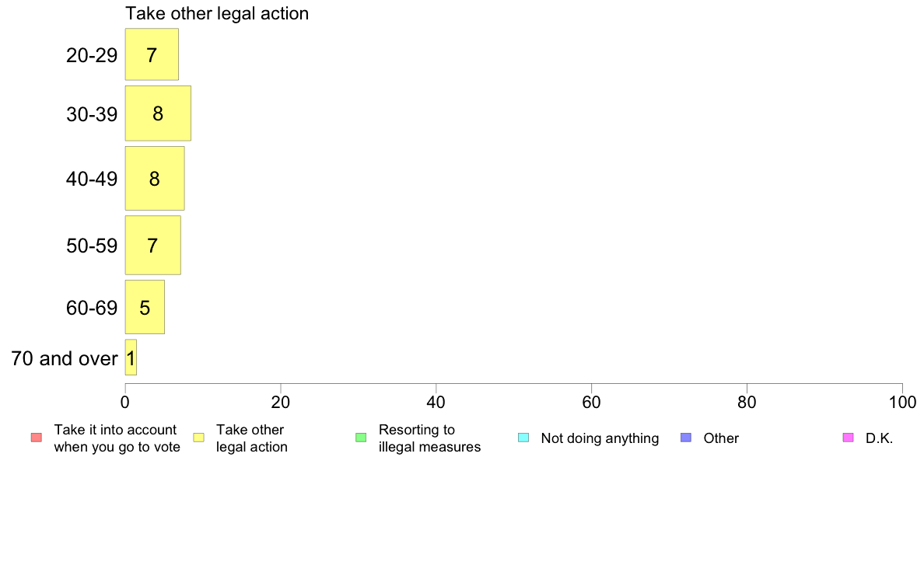Click the '20-29' axis label
924x572 pixels.
(92, 55)
